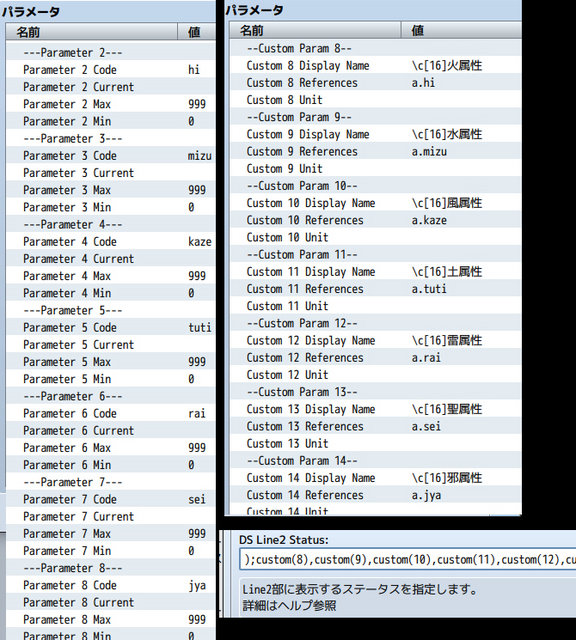Select the Parameter 3 Max row
Screen dimensions: 576x640
[111, 190]
